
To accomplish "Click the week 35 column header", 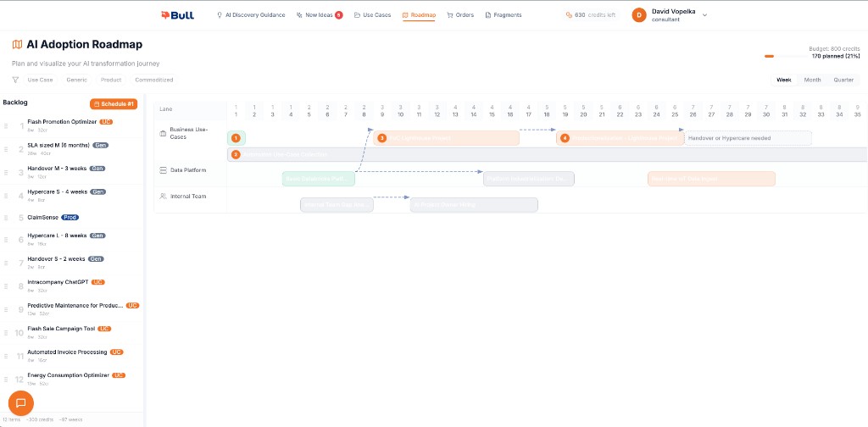I will pos(857,111).
